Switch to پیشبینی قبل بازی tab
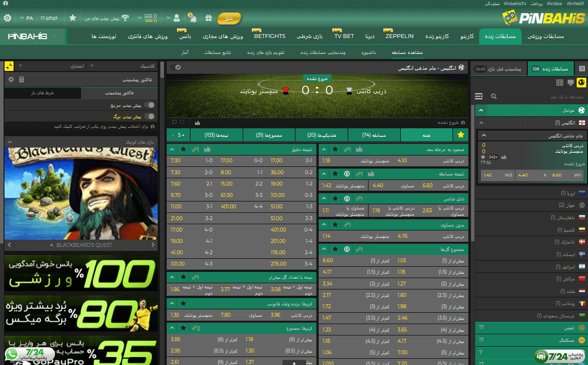Screen dimensions: 588x365 (498, 69)
